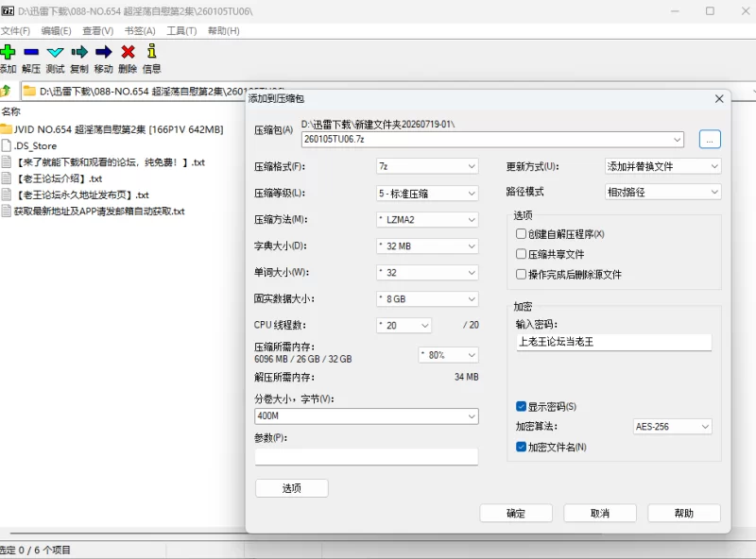Click the 选定 0 / 6 个项目 status text
This screenshot has width=756, height=559.
click(35, 550)
